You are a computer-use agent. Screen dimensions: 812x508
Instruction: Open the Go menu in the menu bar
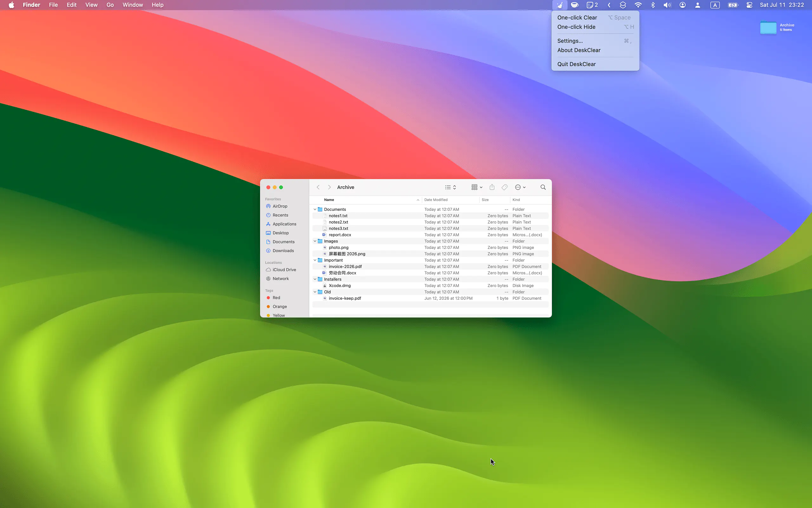tap(110, 5)
